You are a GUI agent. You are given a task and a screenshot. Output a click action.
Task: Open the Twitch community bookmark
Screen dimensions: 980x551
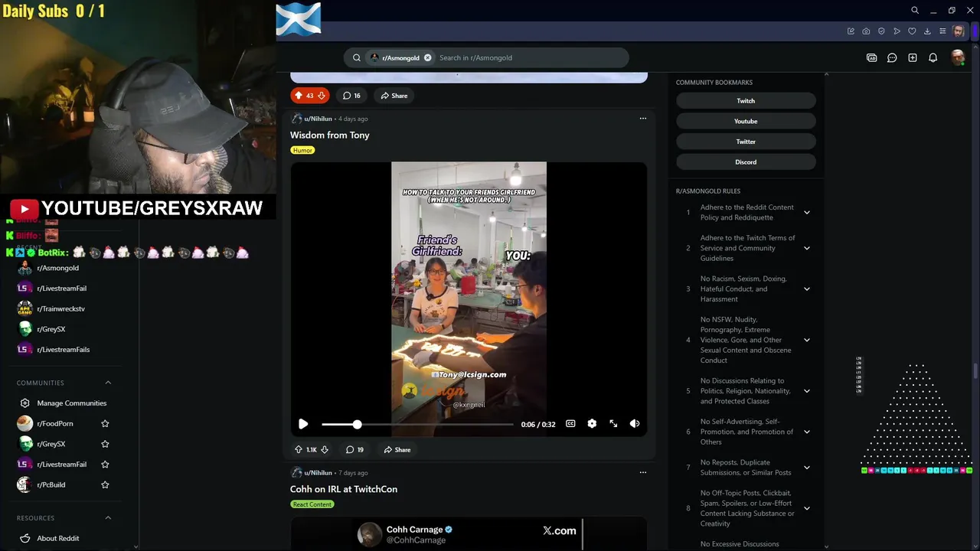746,101
